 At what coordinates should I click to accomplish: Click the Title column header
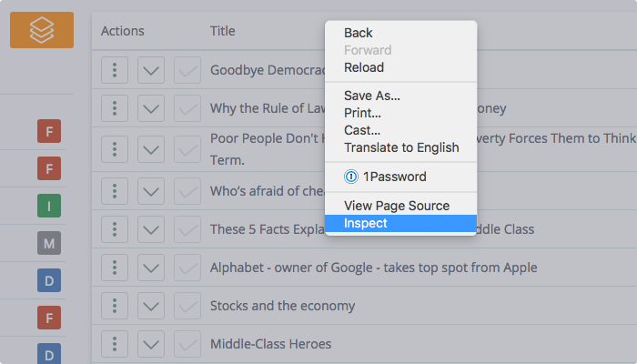pyautogui.click(x=222, y=31)
